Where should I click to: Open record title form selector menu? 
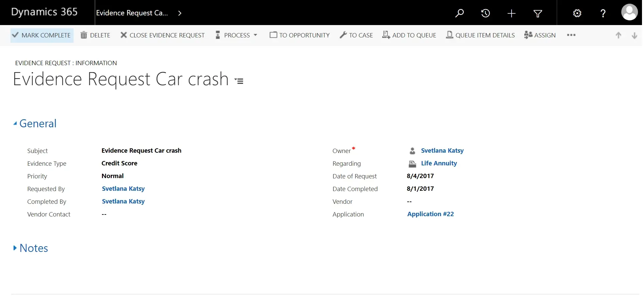click(239, 81)
